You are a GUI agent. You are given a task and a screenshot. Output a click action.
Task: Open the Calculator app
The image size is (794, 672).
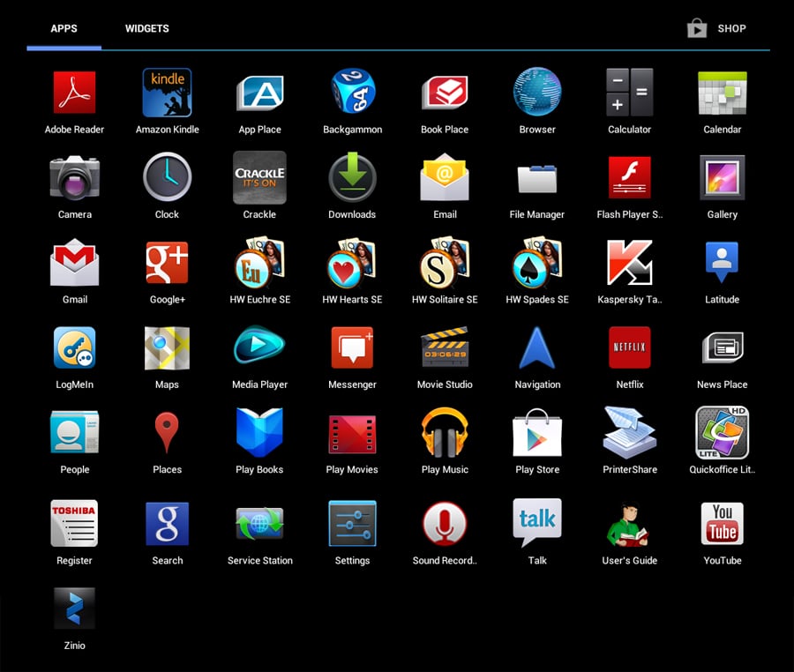click(629, 93)
